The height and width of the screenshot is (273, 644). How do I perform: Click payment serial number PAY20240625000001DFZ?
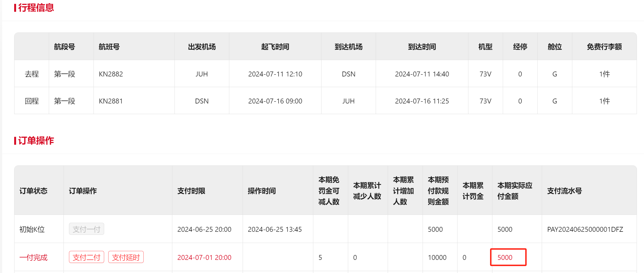[x=585, y=229]
